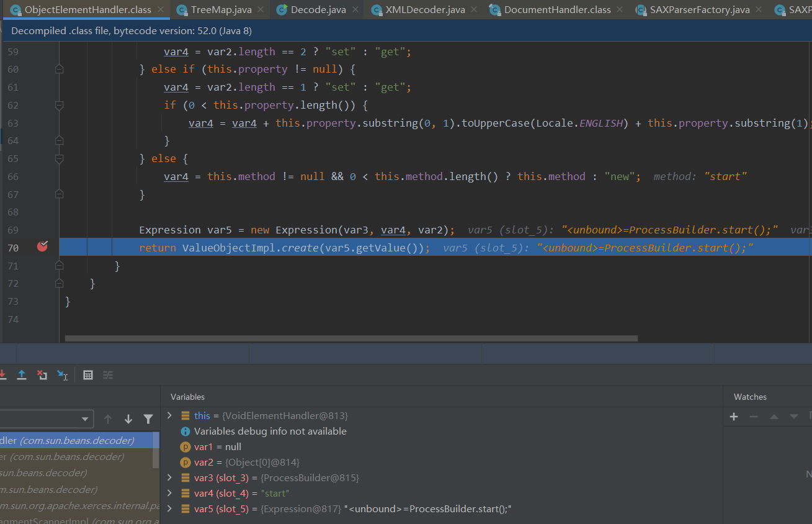Click the Trace Current Stream Chain icon
The image size is (812, 524).
[108, 374]
